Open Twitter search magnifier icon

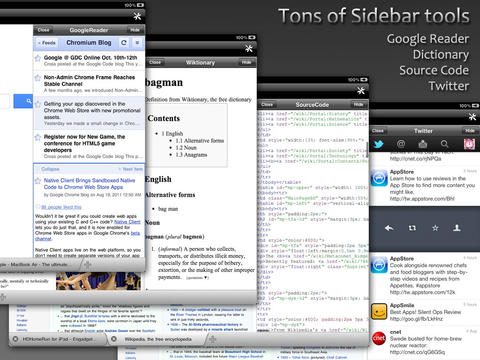pyautogui.click(x=445, y=144)
